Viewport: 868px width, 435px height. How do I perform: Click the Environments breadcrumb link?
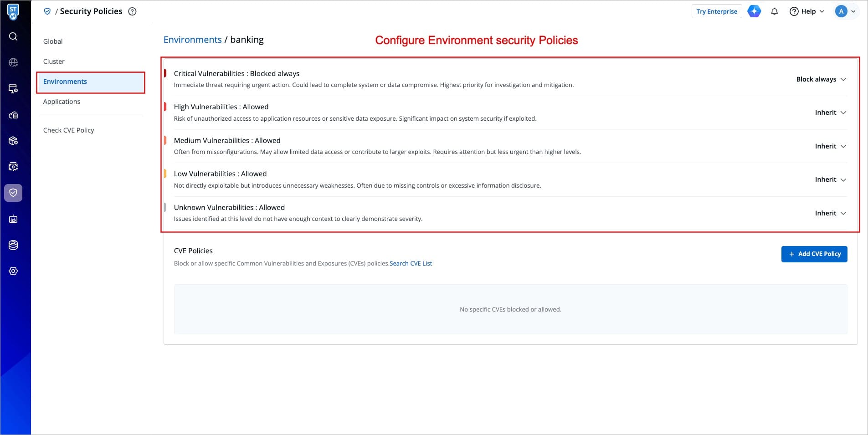click(x=192, y=40)
